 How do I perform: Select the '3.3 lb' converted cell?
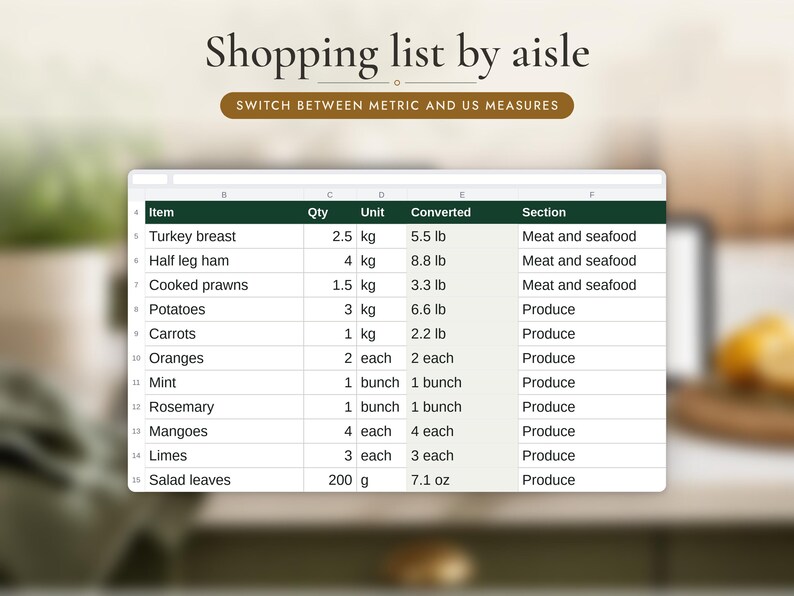click(x=462, y=285)
